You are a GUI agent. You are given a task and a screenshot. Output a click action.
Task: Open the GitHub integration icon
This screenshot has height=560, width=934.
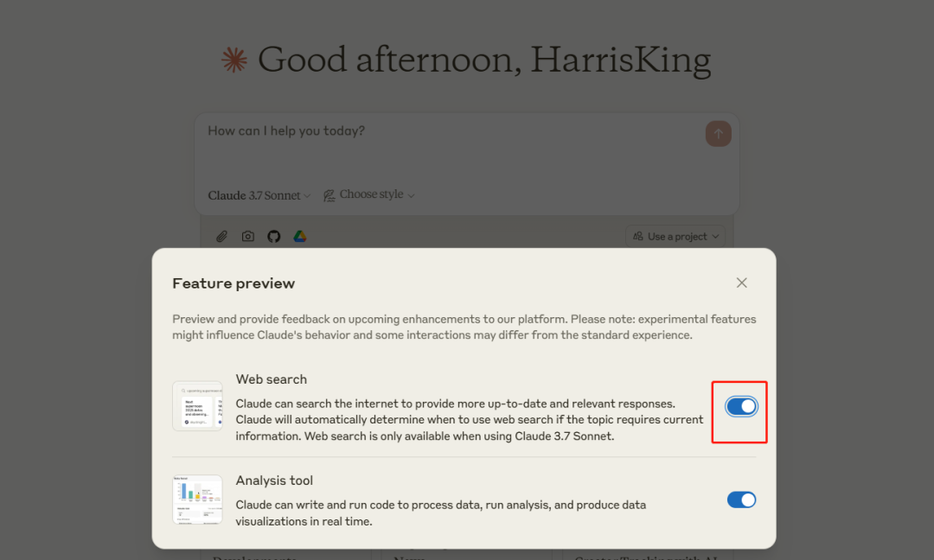274,236
